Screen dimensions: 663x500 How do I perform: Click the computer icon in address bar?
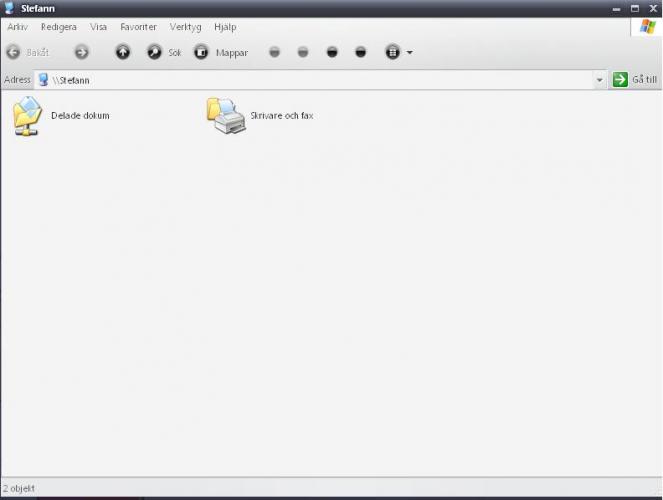tap(43, 79)
